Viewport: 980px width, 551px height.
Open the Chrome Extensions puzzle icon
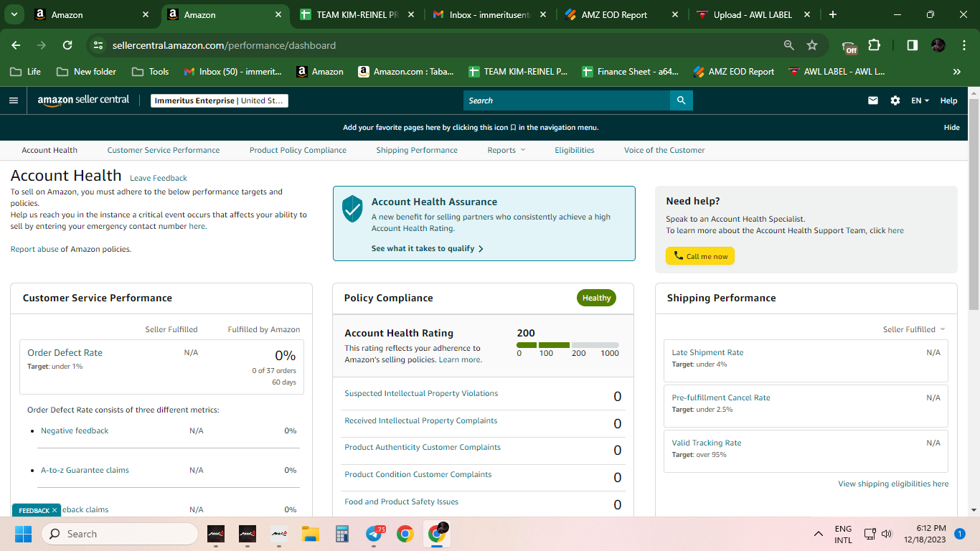pyautogui.click(x=874, y=45)
